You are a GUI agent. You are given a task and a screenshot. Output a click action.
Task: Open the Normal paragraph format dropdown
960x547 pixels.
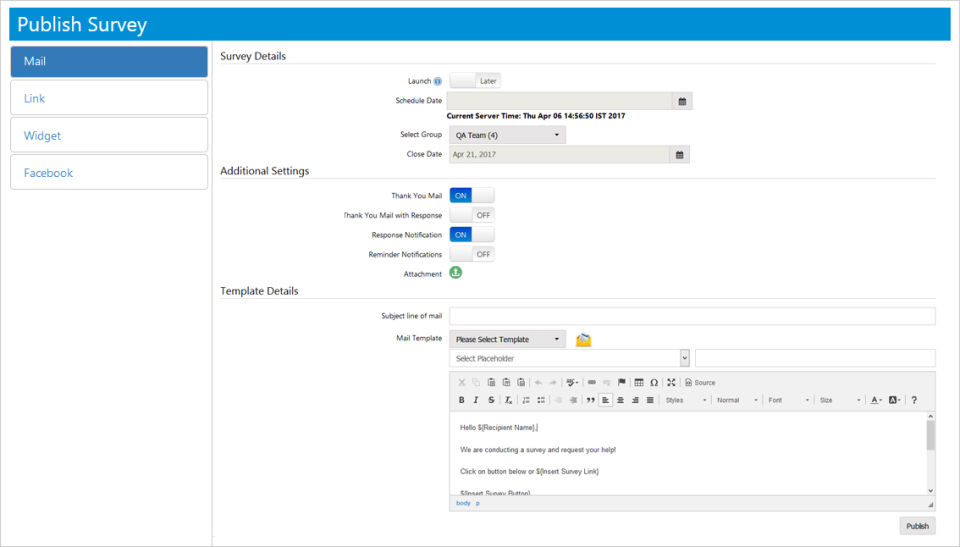(x=737, y=400)
